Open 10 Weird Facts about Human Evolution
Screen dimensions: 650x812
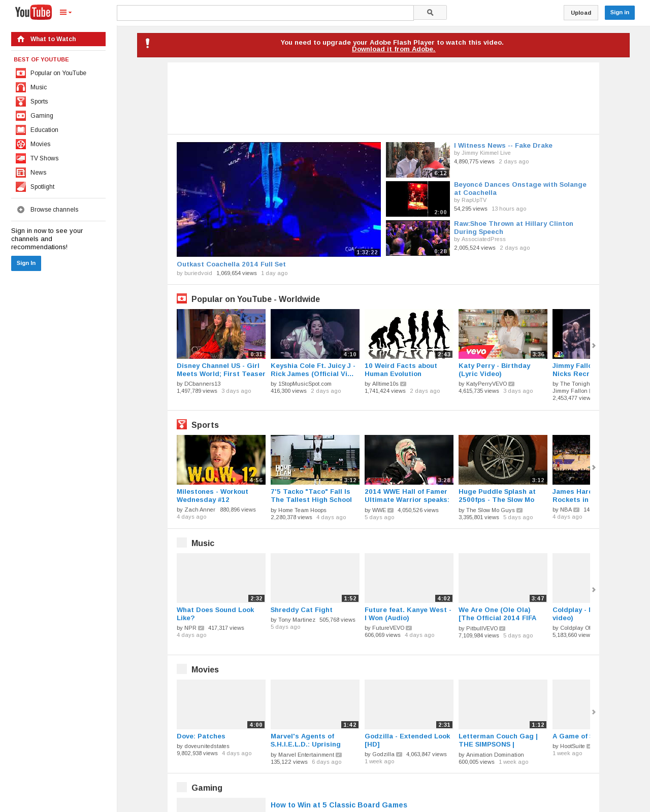[x=401, y=370]
